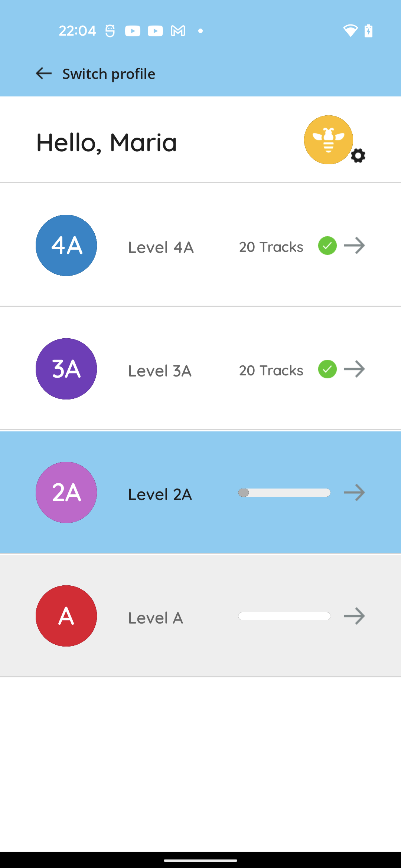This screenshot has width=401, height=868.
Task: Tap the purple 3A level badge
Action: click(66, 369)
